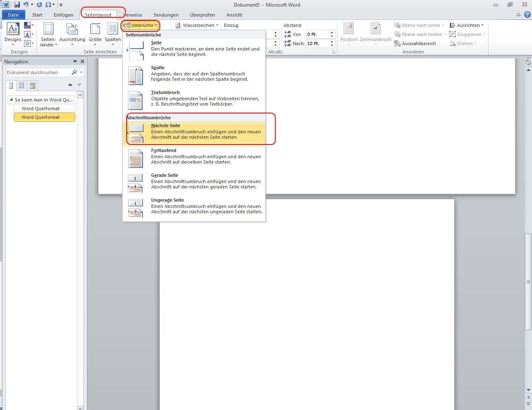This screenshot has width=532, height=410.
Task: Open the theme colors (Designfarben) picker
Action: [x=28, y=26]
